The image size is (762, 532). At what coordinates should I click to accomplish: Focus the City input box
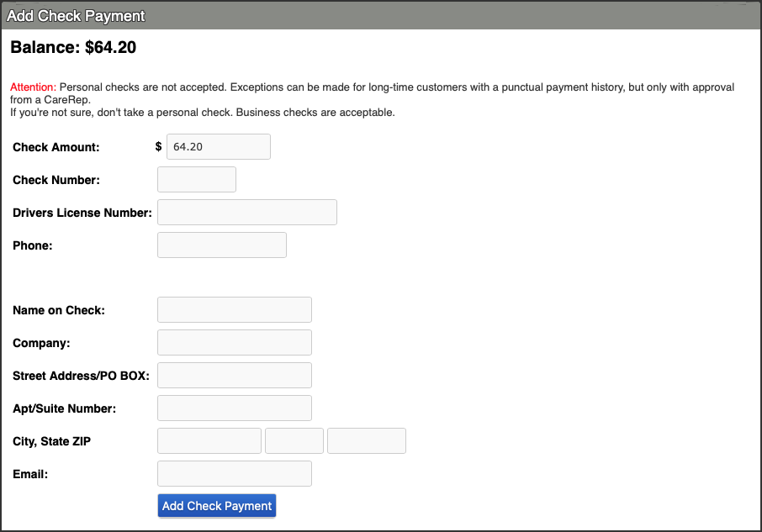209,441
